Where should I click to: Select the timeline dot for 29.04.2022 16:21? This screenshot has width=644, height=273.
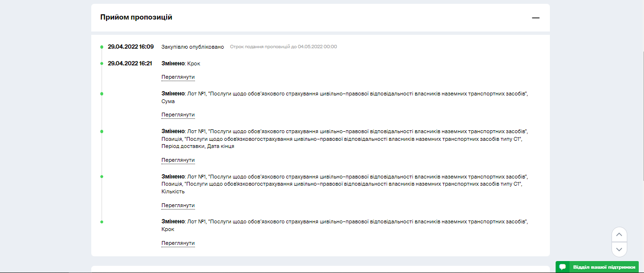pos(102,63)
